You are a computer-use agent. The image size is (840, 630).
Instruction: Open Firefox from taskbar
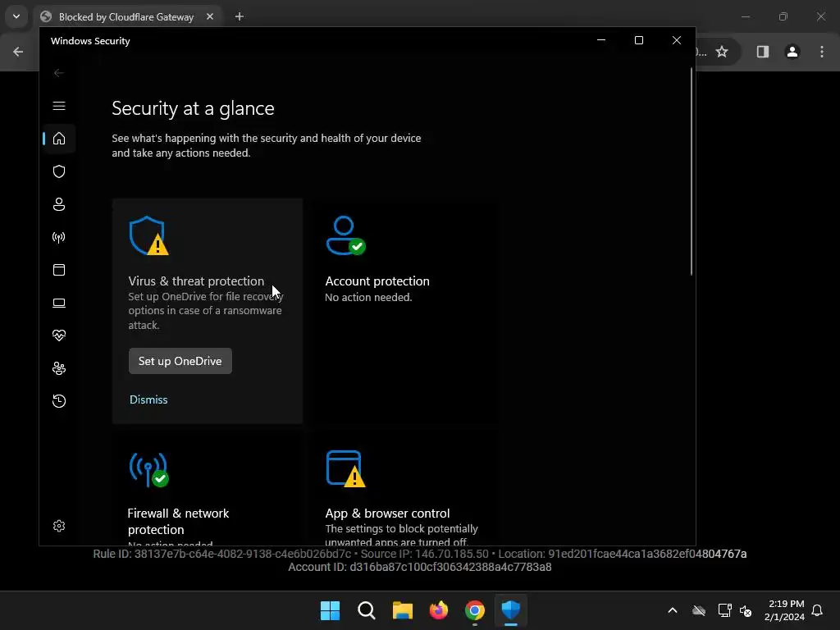tap(439, 610)
